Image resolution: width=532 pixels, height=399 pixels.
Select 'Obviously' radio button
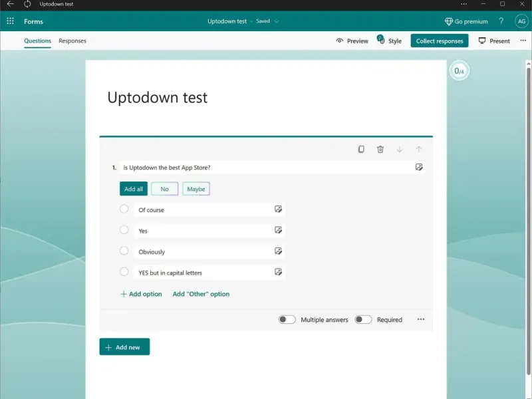(124, 251)
